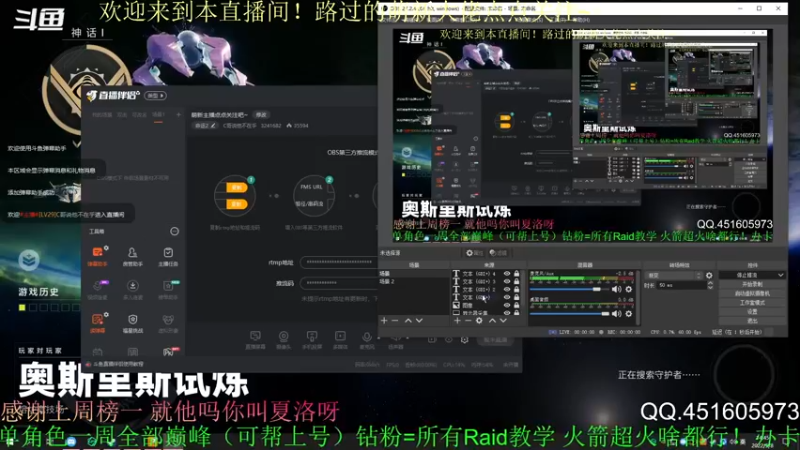Add a 手机投屏 phone-cast source
The width and height of the screenshot is (800, 450).
(x=312, y=340)
